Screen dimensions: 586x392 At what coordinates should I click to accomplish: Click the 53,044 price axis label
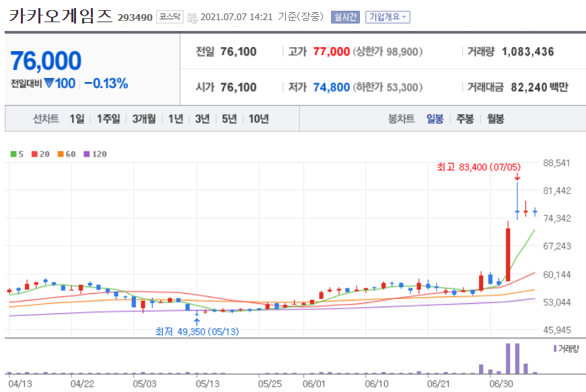(557, 302)
